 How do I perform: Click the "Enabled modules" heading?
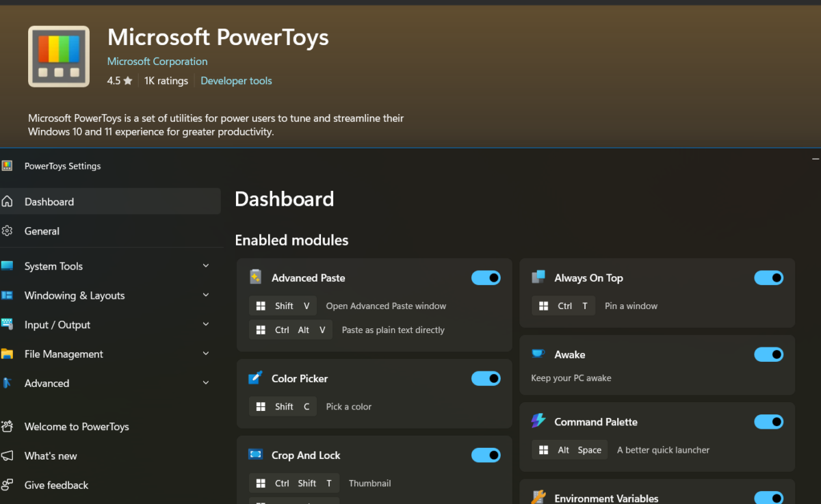291,240
